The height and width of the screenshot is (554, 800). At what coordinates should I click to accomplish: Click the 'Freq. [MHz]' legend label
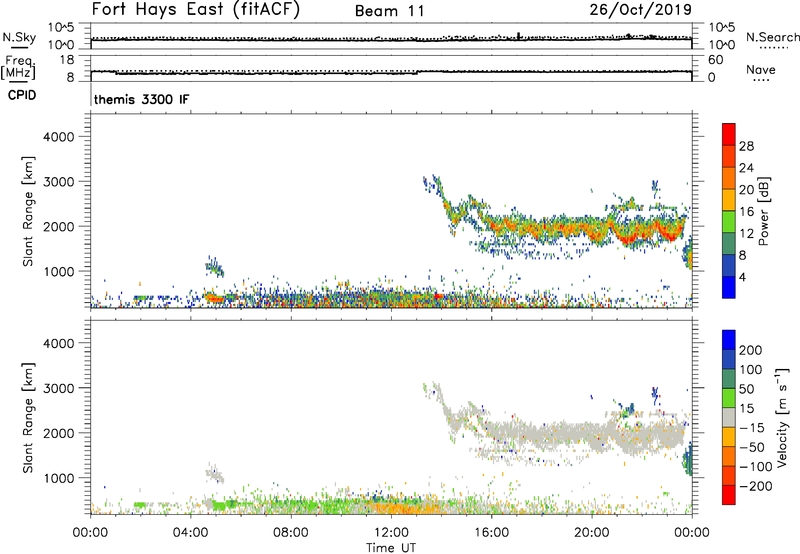coord(18,67)
